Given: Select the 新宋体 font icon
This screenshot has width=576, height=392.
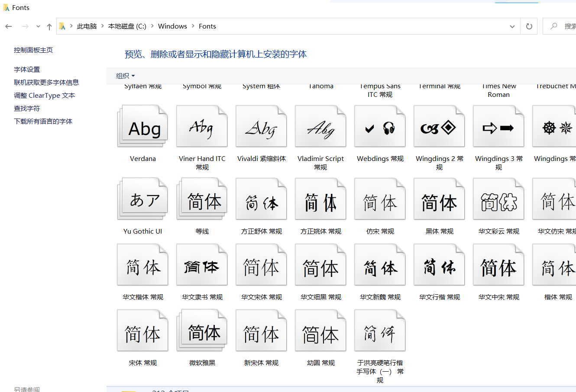Looking at the screenshot, I should point(261,330).
